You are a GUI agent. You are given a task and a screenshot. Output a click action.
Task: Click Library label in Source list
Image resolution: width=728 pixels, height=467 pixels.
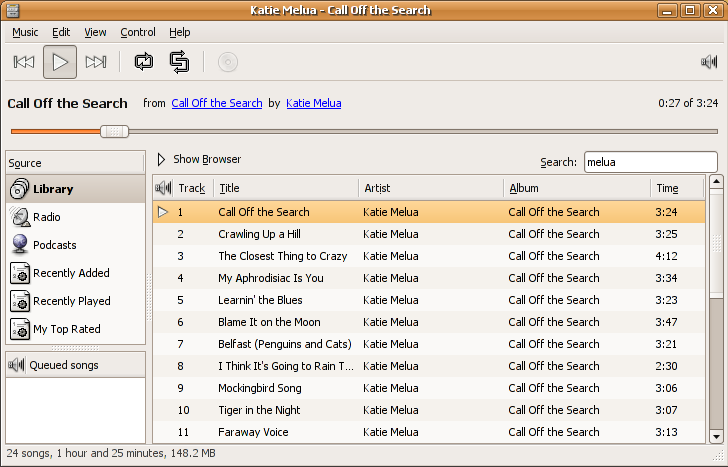[x=53, y=189]
